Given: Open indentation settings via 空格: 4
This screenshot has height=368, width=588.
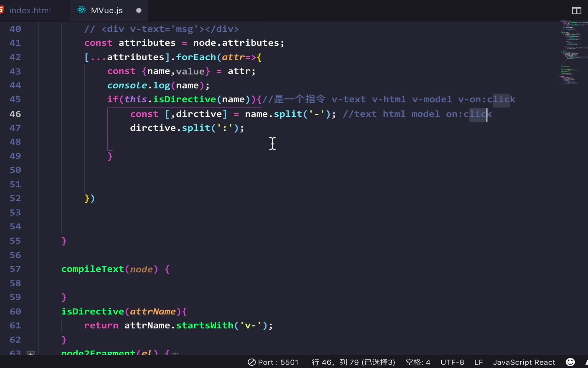Looking at the screenshot, I should pos(418,362).
